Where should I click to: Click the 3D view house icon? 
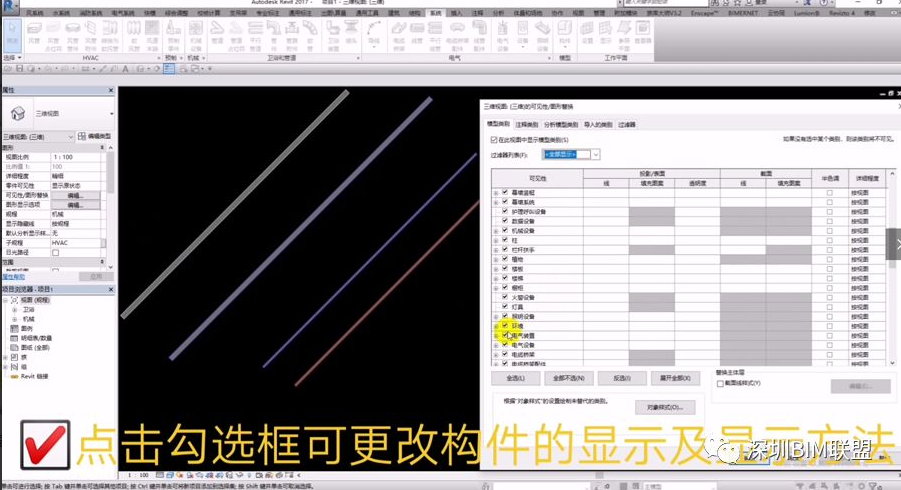point(18,114)
